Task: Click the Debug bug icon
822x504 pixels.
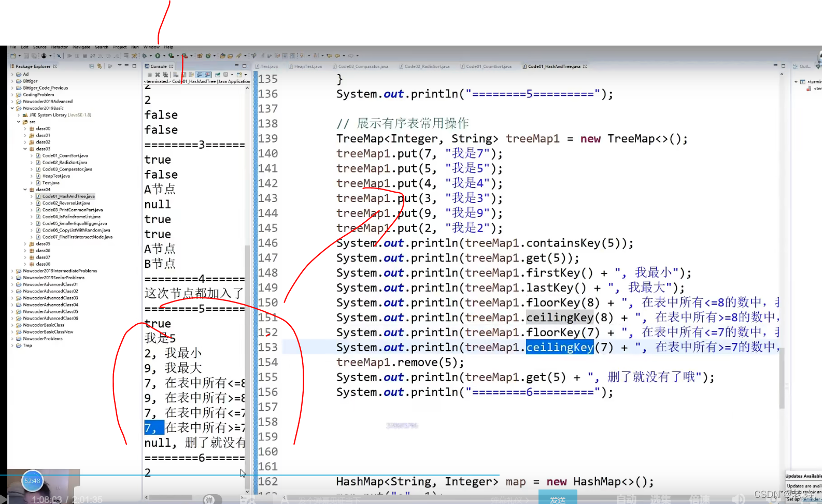Action: (x=144, y=56)
